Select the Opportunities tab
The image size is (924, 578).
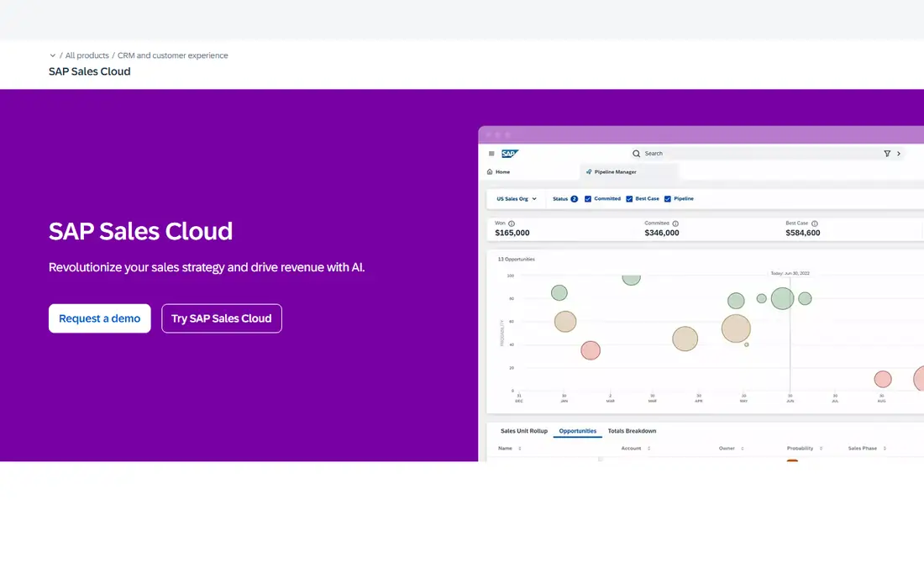point(578,431)
